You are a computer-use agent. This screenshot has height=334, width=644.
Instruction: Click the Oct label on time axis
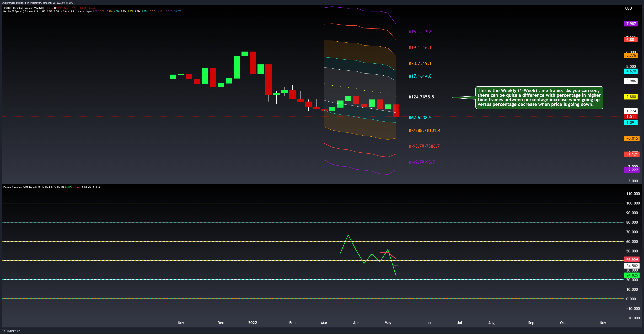[563, 322]
